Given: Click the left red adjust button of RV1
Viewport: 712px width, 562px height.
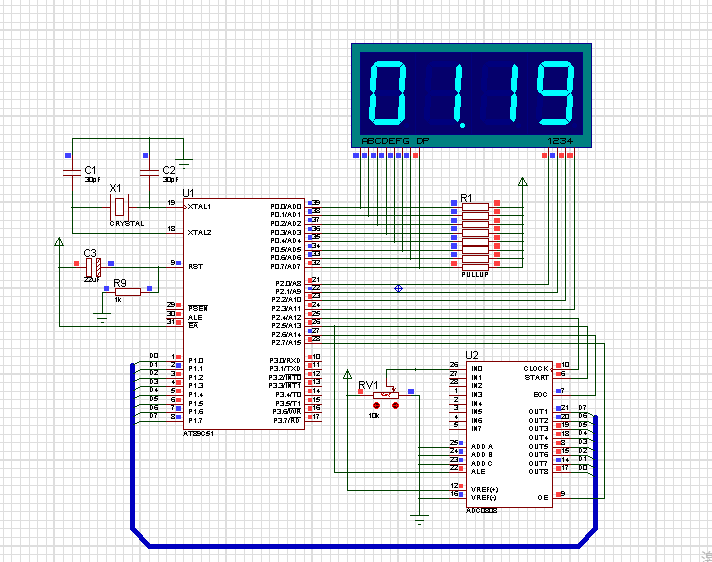Looking at the screenshot, I should point(376,405).
